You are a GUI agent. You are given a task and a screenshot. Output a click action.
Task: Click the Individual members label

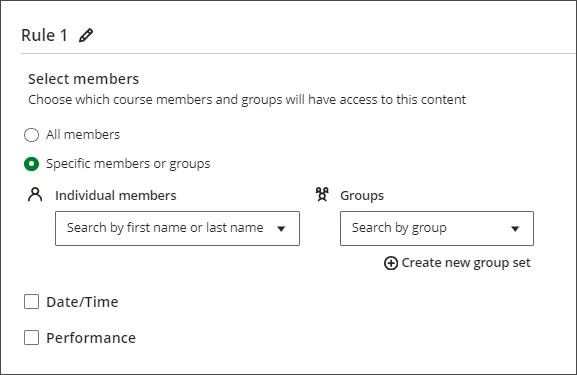tap(116, 195)
